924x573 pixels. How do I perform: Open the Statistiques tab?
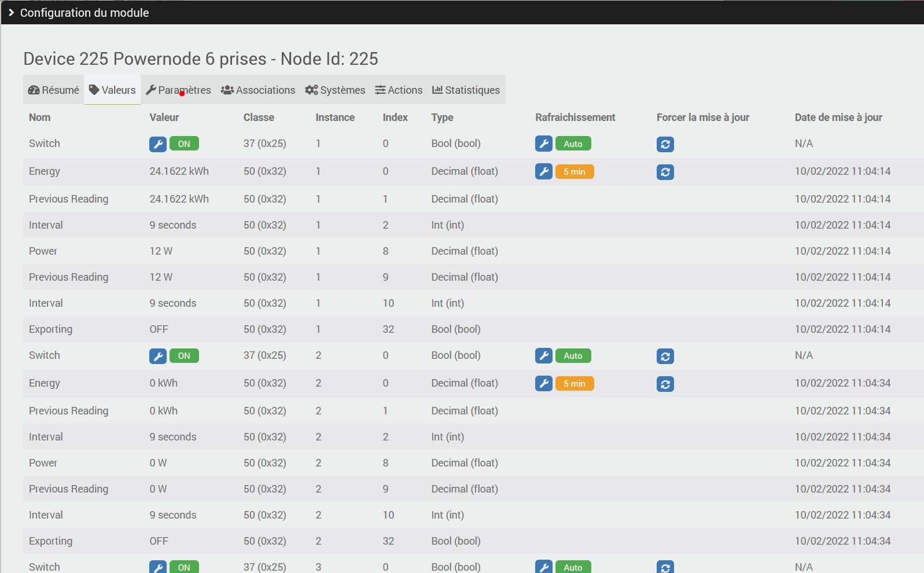coord(466,90)
